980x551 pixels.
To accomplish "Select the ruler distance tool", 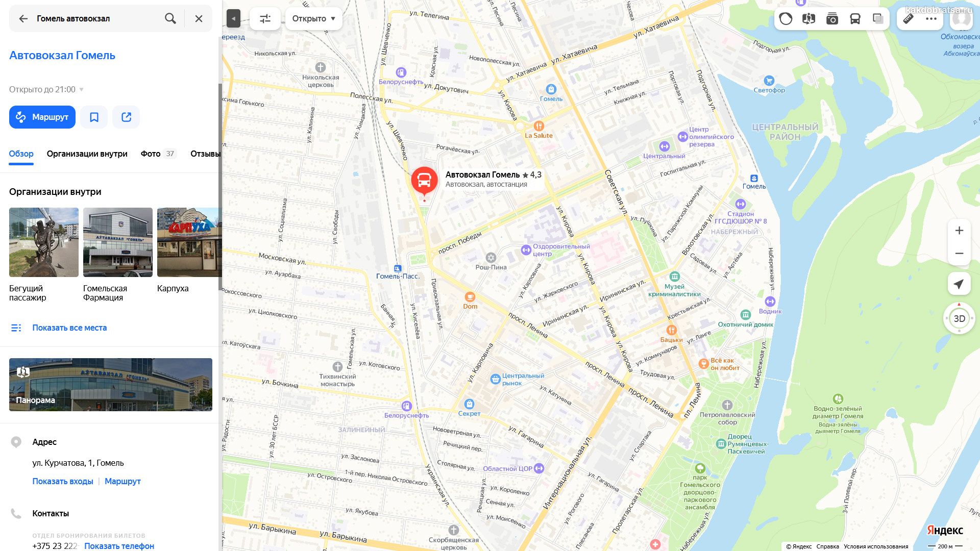I will [908, 19].
